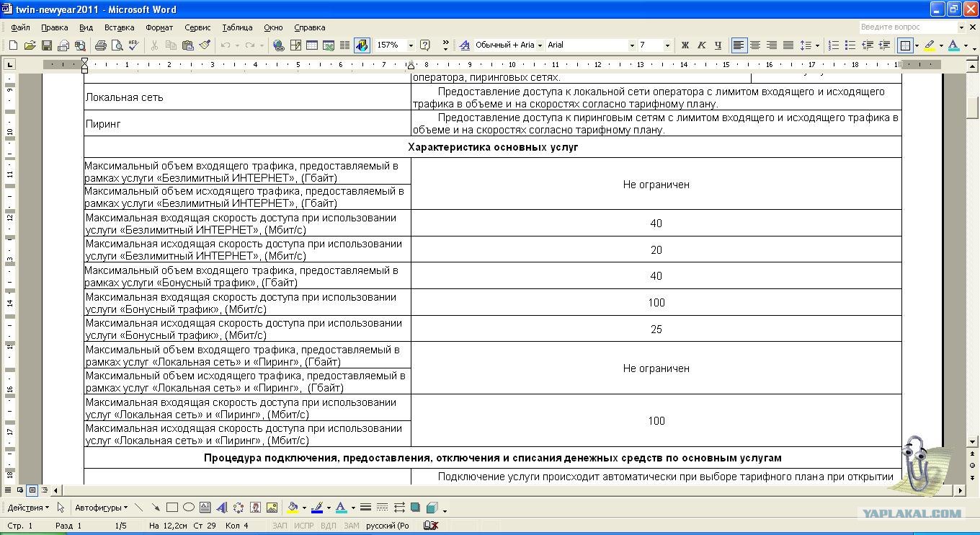This screenshot has height=535, width=980.
Task: Click the Undo arrow icon
Action: 226,45
